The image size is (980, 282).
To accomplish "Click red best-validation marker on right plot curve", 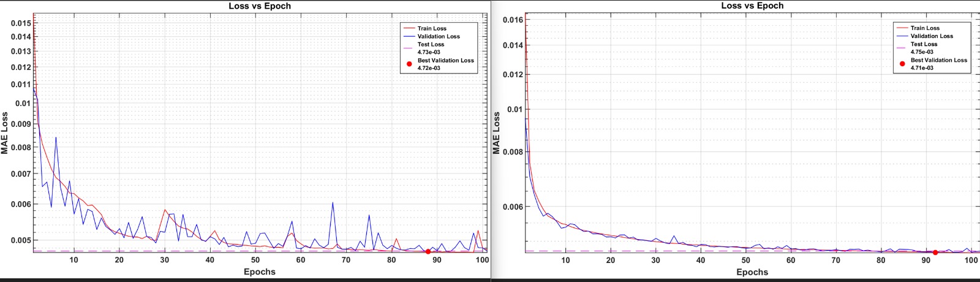I will coord(935,252).
